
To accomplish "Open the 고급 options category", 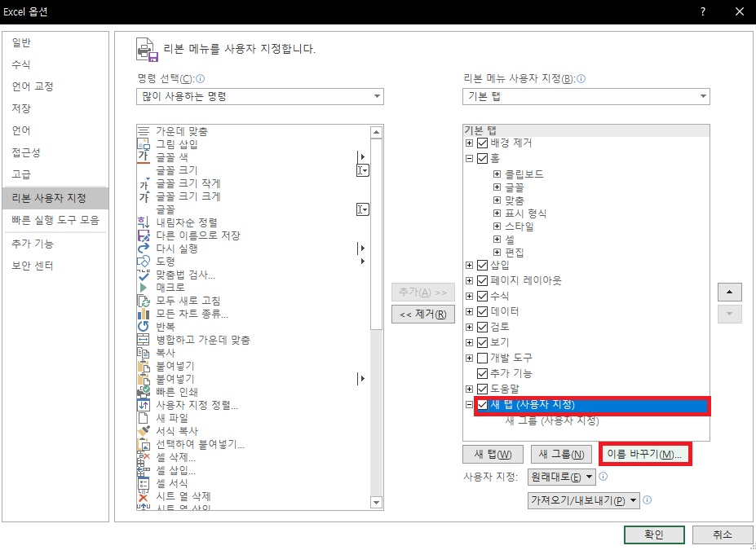I will 55,174.
